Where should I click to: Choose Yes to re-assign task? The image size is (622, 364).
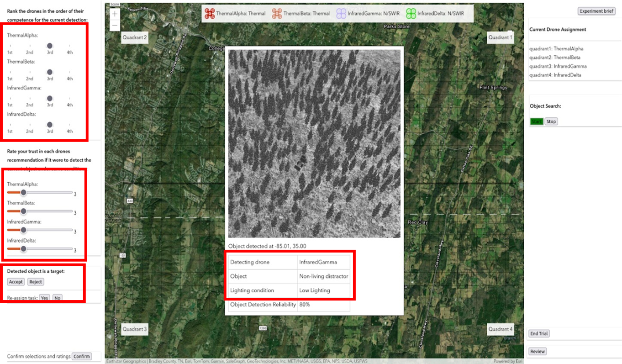pyautogui.click(x=44, y=298)
